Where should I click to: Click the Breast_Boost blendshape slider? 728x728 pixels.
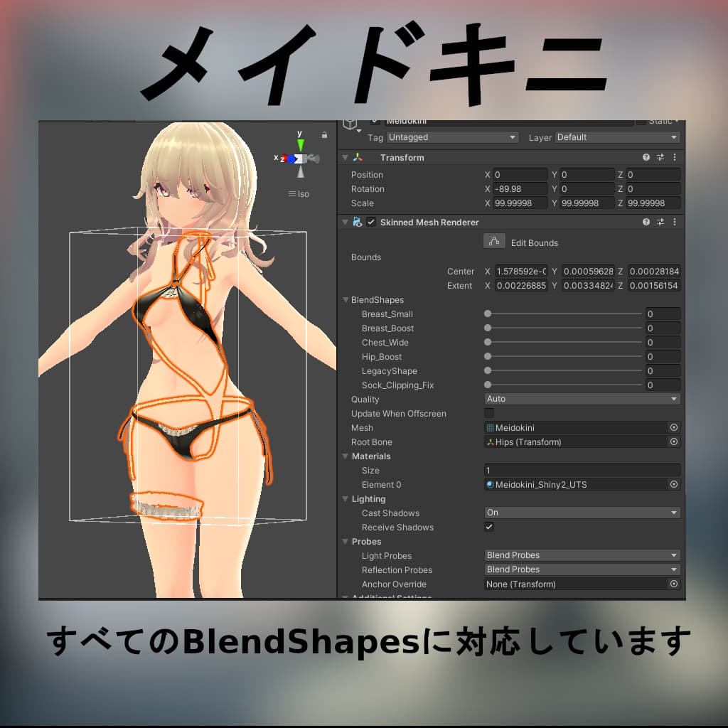pyautogui.click(x=488, y=328)
